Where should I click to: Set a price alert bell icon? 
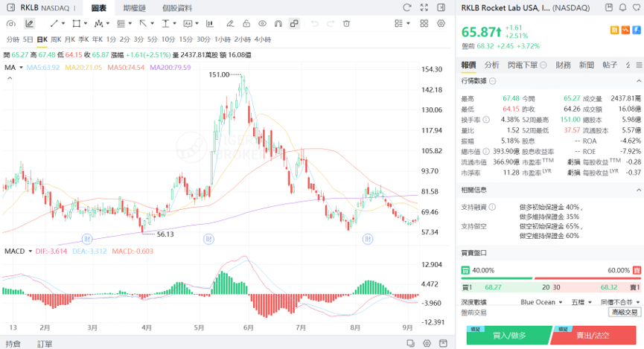pyautogui.click(x=622, y=7)
